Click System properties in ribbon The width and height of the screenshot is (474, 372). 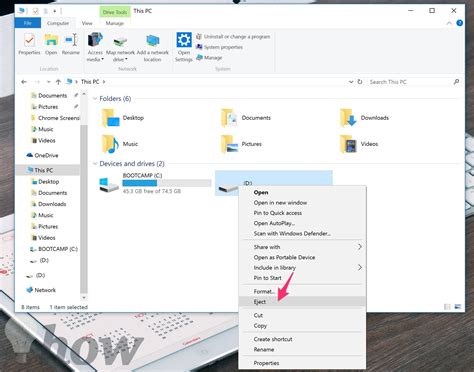click(x=219, y=47)
